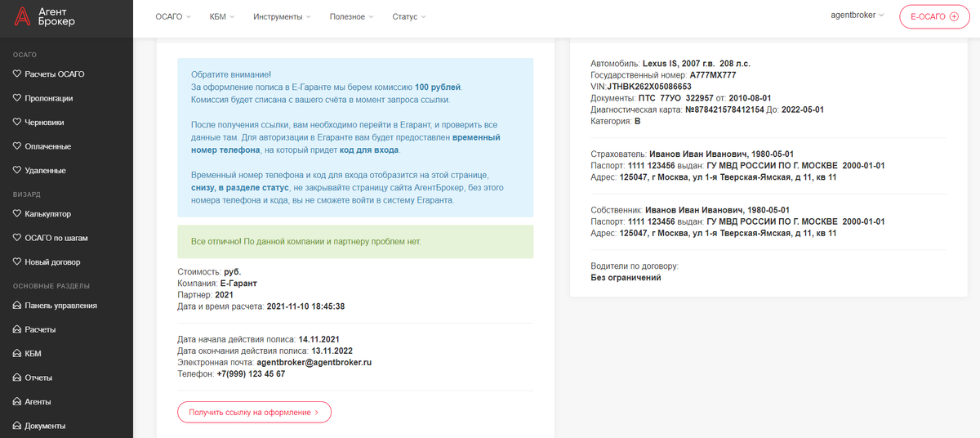This screenshot has width=980, height=438.
Task: Click the VIN JTHBK262X05086653
Action: 649,86
